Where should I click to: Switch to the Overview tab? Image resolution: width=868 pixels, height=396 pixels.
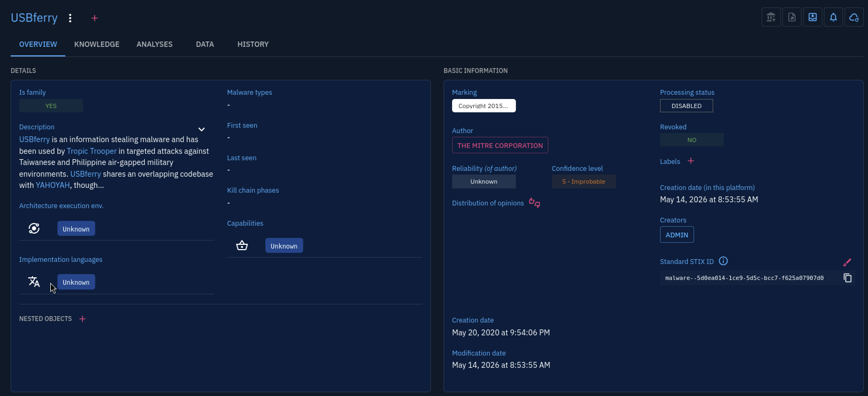tap(38, 44)
